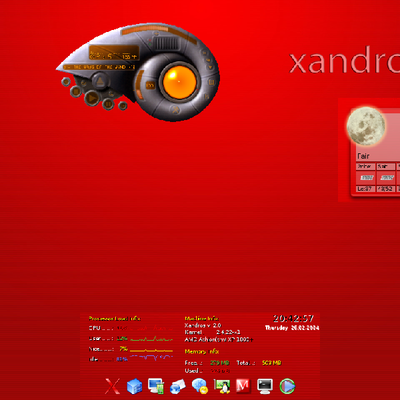Click the small round next-track button right of pause
This screenshot has width=400, height=400.
123,106
